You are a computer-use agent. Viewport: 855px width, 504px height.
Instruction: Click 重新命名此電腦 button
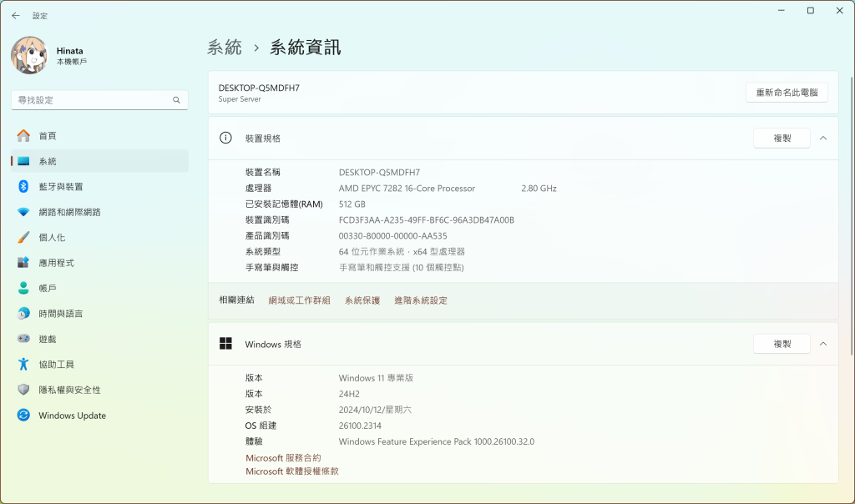[x=787, y=93]
